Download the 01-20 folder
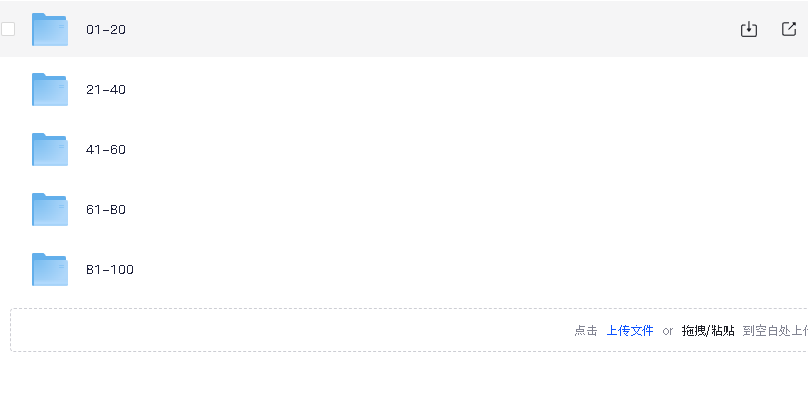Screen dimensions: 808x394 (749, 29)
